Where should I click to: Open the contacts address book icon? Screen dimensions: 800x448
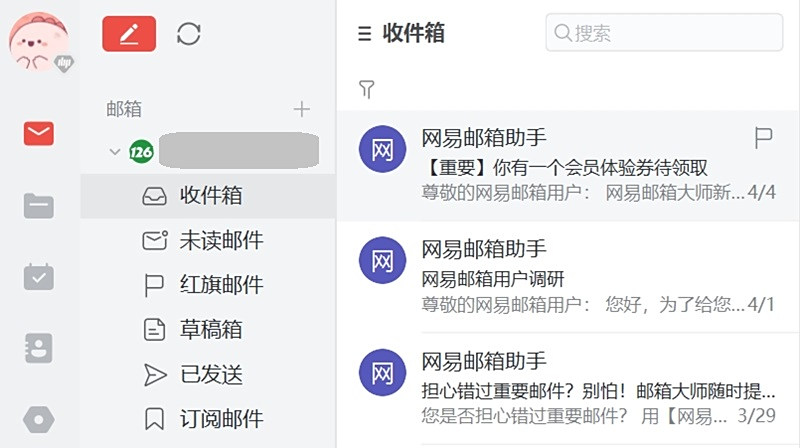tap(39, 348)
